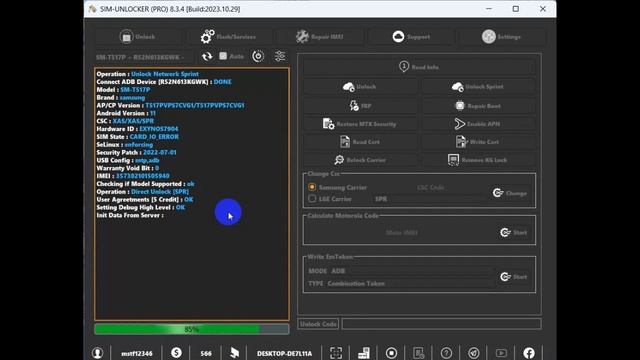The height and width of the screenshot is (360, 640).
Task: Select the Samsung Carrier radio button
Action: pyautogui.click(x=312, y=187)
